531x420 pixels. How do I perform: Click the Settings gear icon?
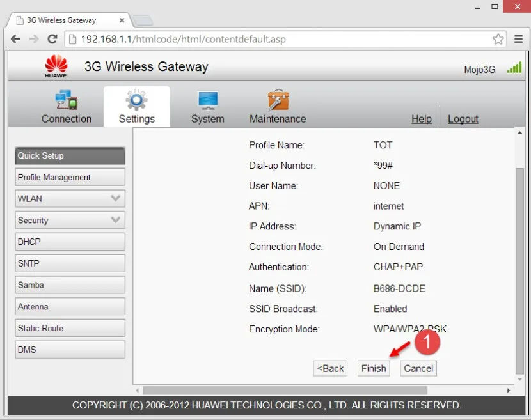(136, 100)
